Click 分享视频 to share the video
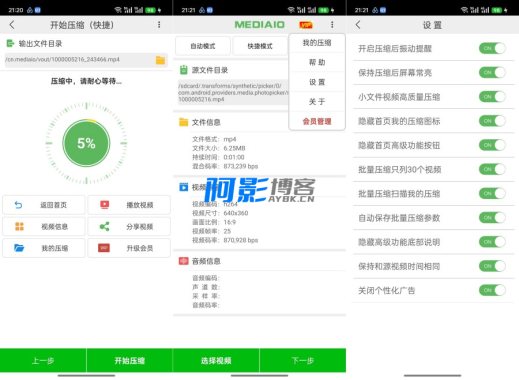This screenshot has height=380, width=519. 129,227
